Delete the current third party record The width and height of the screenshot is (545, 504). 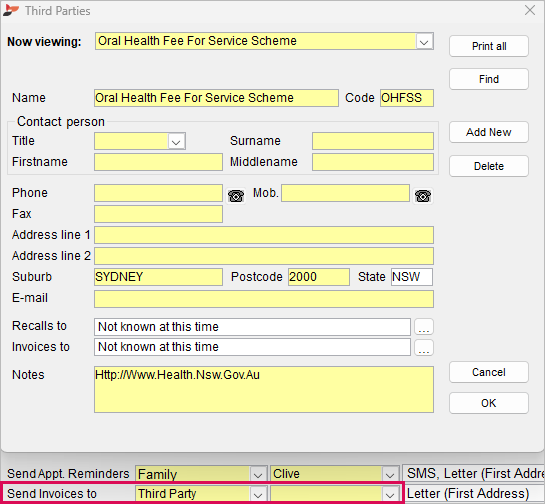coord(489,166)
